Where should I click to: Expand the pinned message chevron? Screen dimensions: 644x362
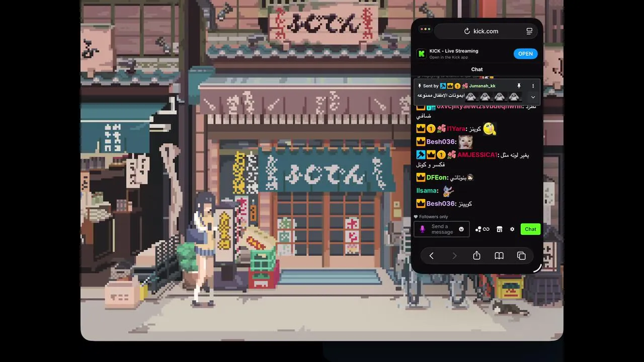[533, 97]
